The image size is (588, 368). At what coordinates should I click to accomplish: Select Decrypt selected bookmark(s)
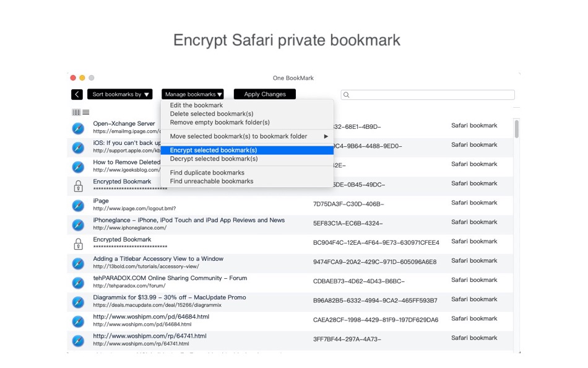pyautogui.click(x=247, y=159)
